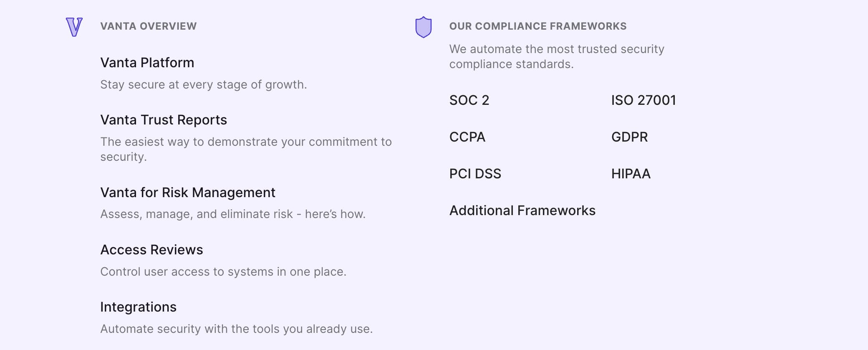Click the Vanta V logo icon

74,27
